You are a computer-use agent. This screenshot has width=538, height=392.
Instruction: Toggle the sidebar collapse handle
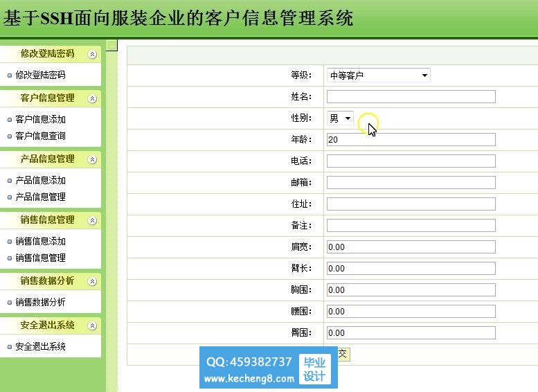tap(111, 45)
